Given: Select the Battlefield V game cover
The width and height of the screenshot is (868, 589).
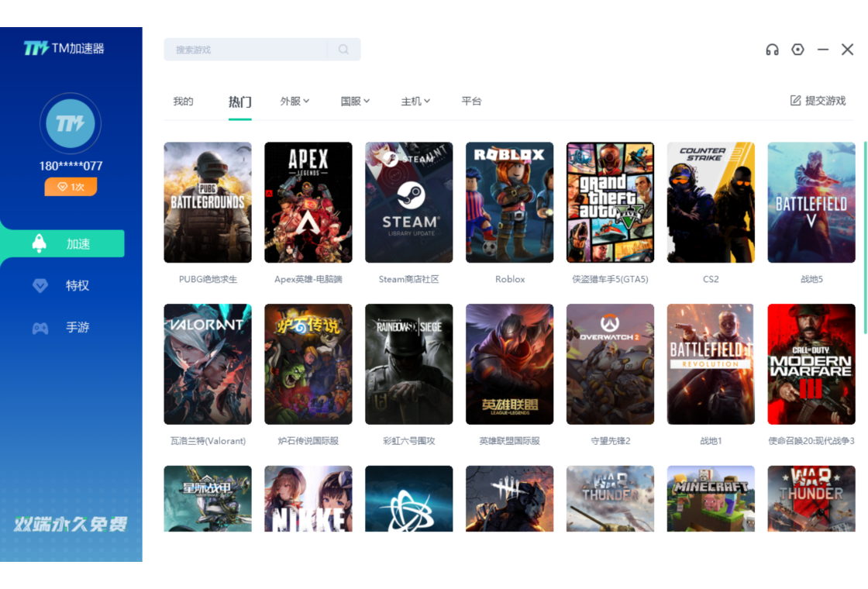Looking at the screenshot, I should pyautogui.click(x=811, y=202).
